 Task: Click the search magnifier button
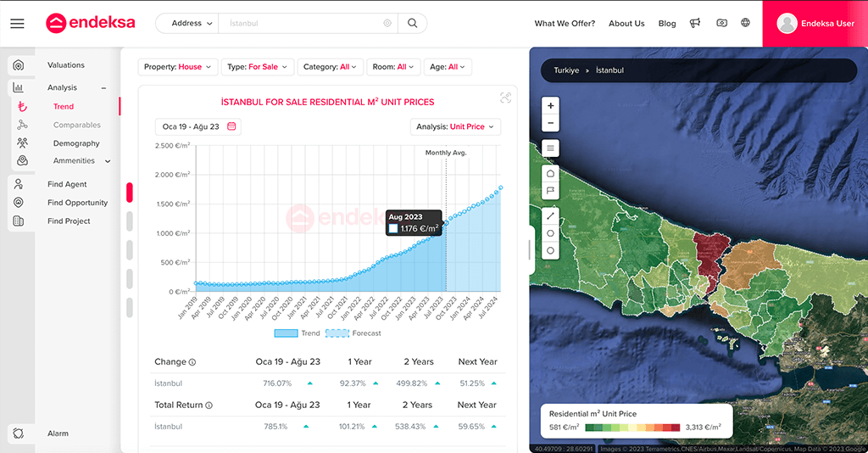tap(412, 24)
